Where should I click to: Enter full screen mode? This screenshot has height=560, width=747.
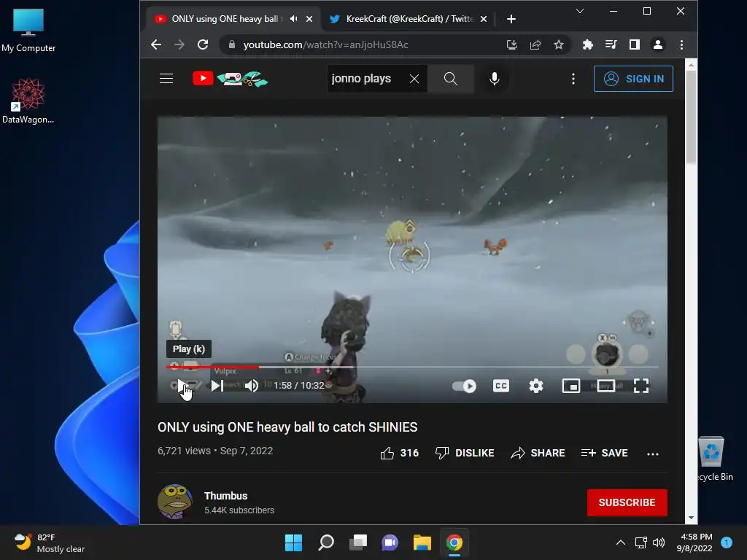click(641, 386)
